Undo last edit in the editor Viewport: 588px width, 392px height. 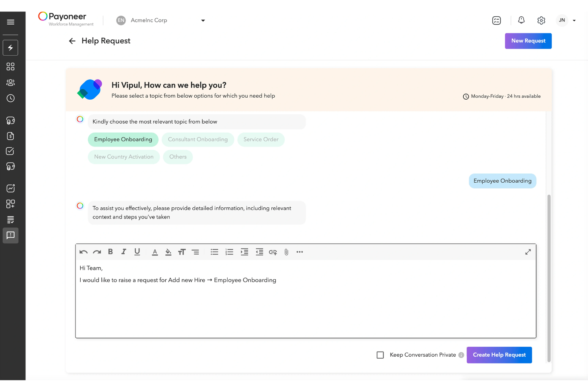(x=83, y=252)
